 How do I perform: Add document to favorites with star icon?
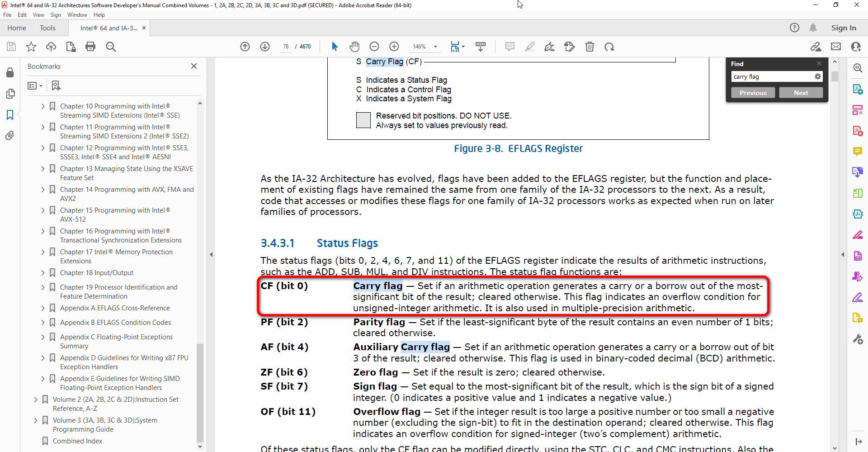[31, 47]
